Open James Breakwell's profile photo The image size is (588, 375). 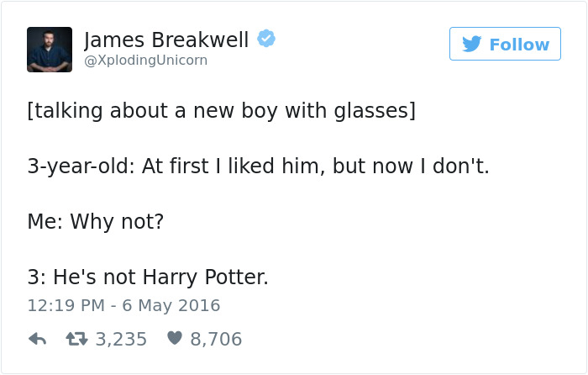pos(50,50)
